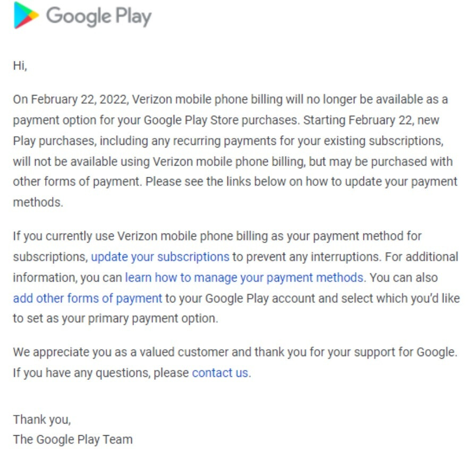This screenshot has height=449, width=476.
Task: Open the "update your subscriptions" link
Action: [160, 257]
